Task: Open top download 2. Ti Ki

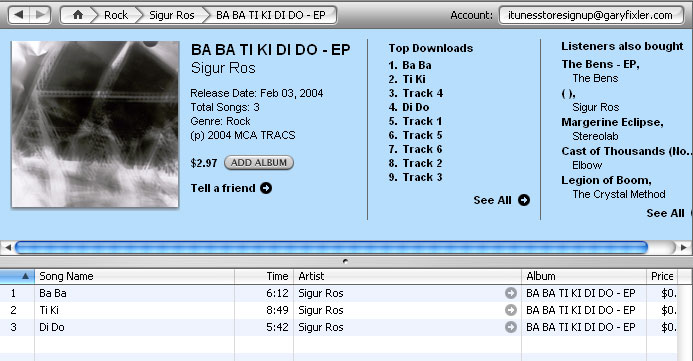Action: point(407,79)
